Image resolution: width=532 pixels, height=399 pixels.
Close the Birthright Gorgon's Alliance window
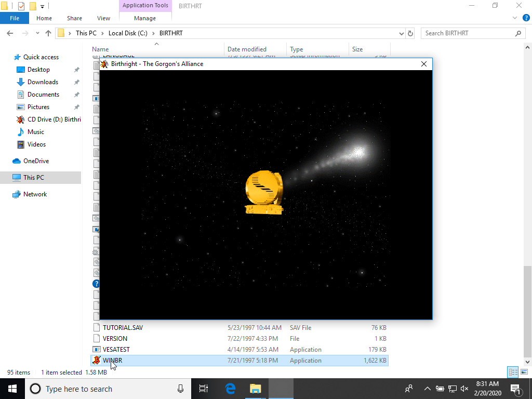pyautogui.click(x=424, y=64)
